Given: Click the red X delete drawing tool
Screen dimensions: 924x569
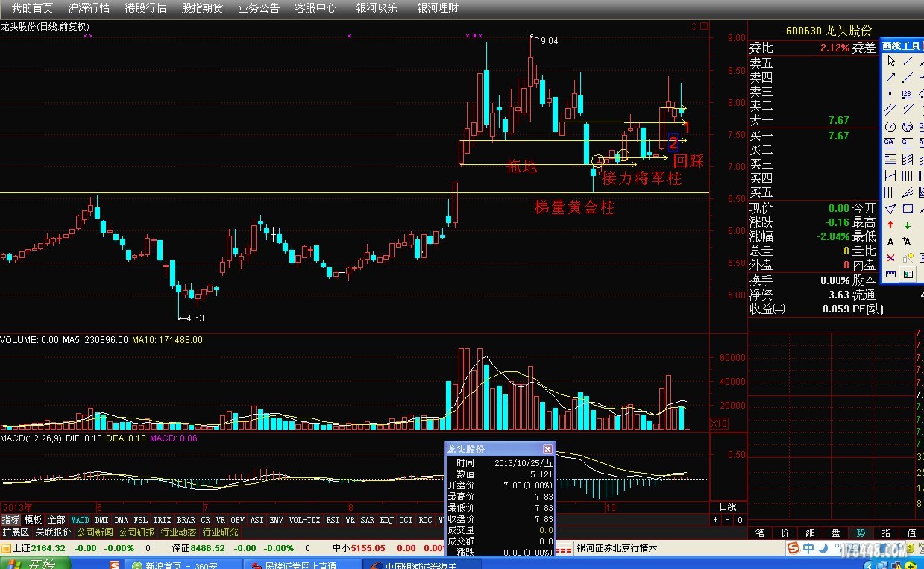Looking at the screenshot, I should click(890, 258).
